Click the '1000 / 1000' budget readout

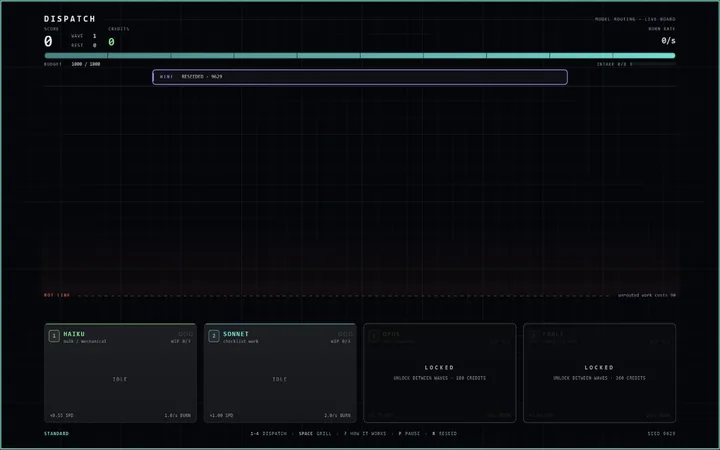(x=86, y=64)
